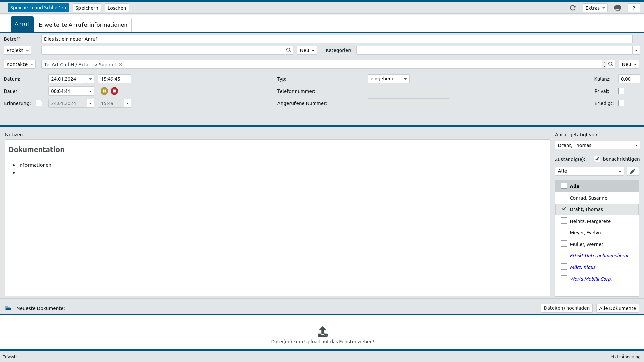
Task: Stop the call duration timer
Action: tap(114, 91)
